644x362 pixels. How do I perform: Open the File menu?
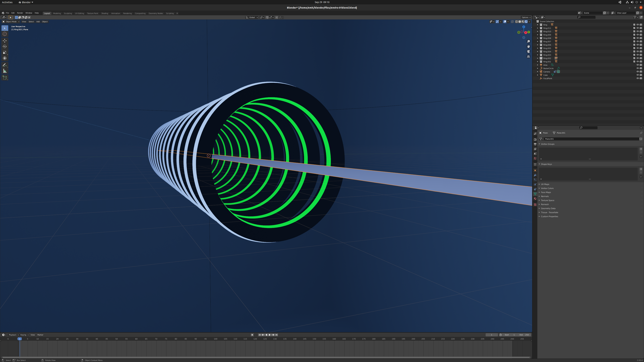pos(7,13)
